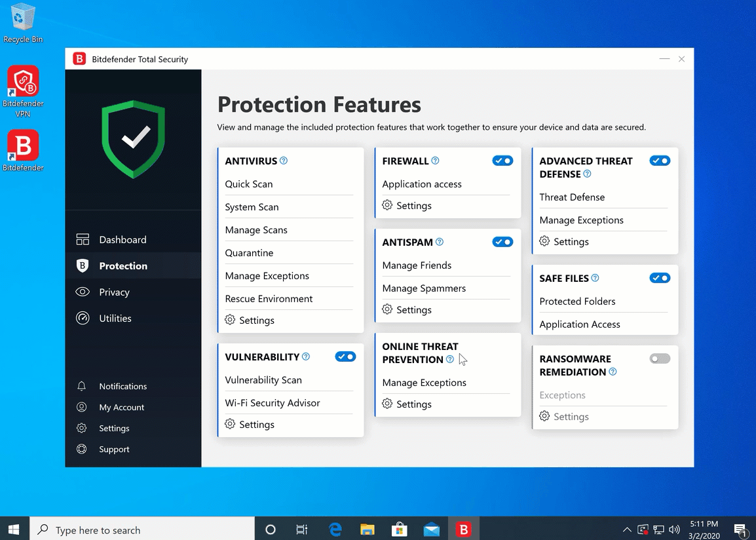Toggle the Vulnerability switch
The width and height of the screenshot is (756, 540).
[x=345, y=357]
